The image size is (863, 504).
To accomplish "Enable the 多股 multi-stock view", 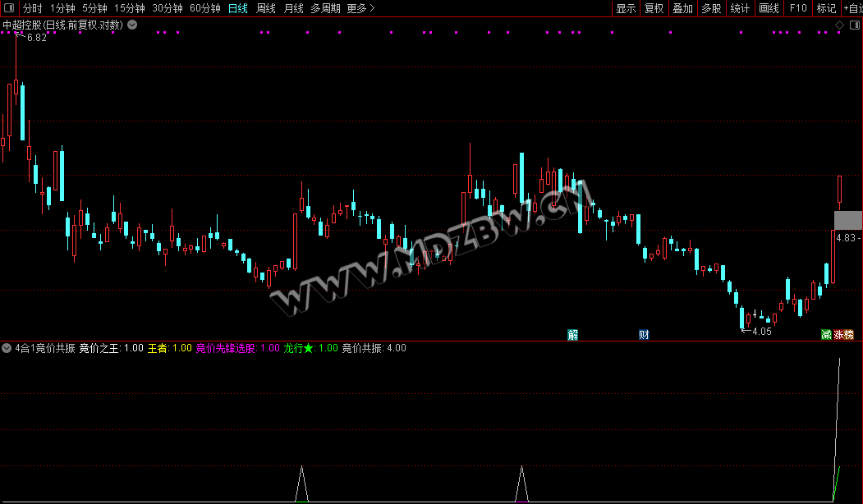I will [x=712, y=8].
